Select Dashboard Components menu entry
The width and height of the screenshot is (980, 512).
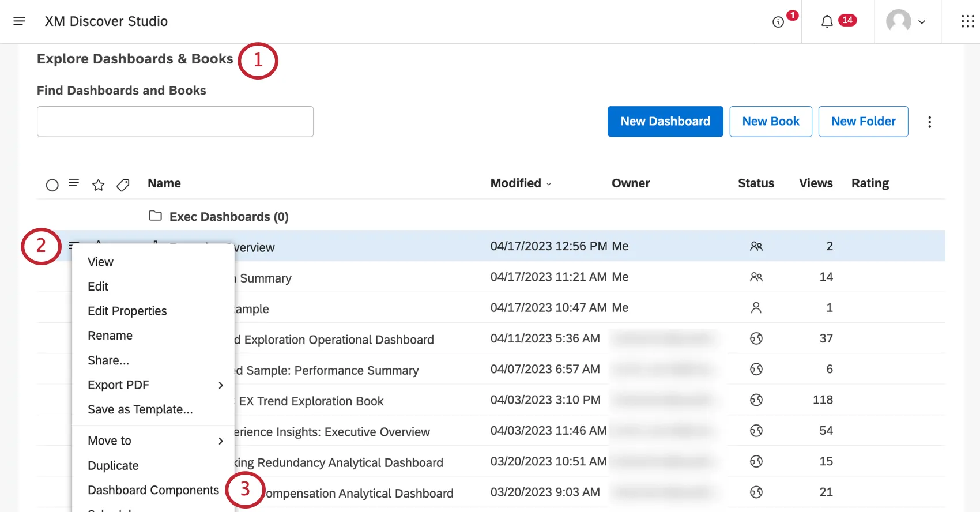[153, 490]
